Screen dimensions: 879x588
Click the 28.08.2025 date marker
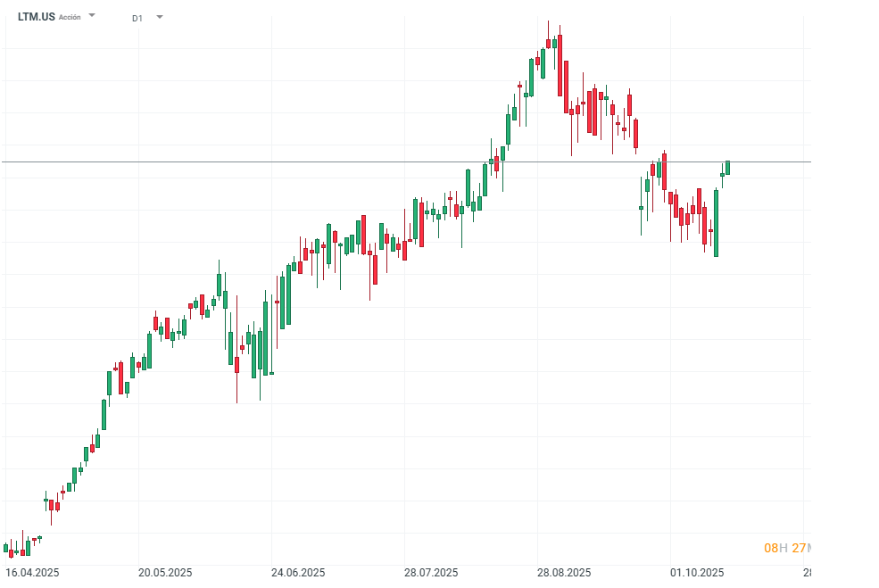(564, 573)
